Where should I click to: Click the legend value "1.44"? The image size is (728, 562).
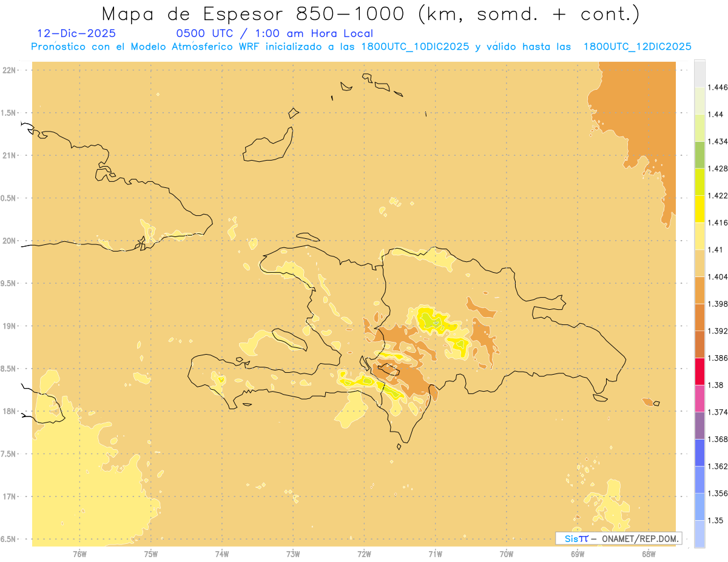(x=716, y=114)
